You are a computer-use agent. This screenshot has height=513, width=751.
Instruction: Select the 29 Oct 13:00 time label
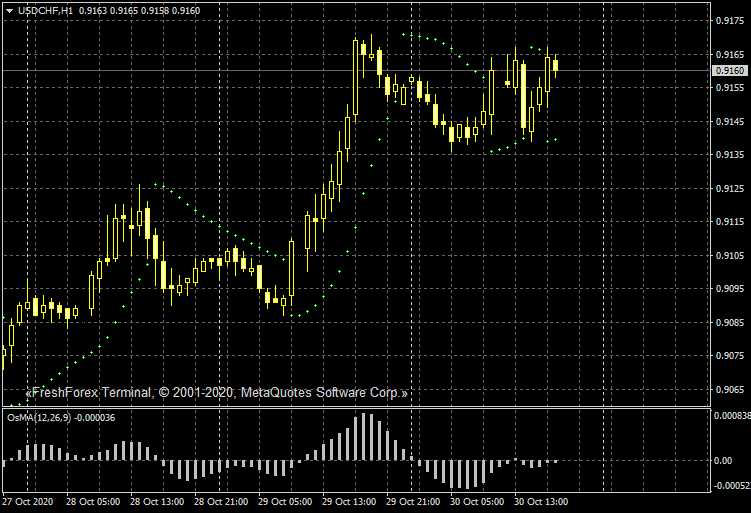coord(349,502)
